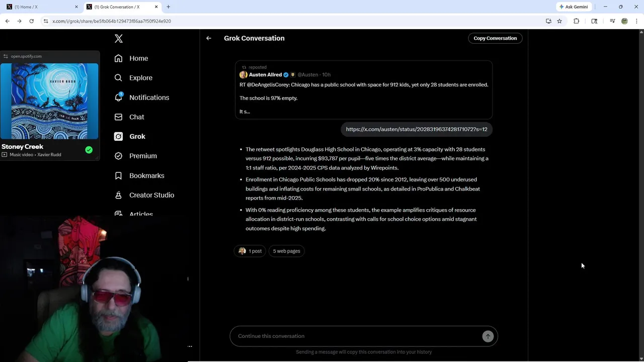The width and height of the screenshot is (644, 362).
Task: Open the Extensions puzzle icon
Action: click(x=577, y=21)
